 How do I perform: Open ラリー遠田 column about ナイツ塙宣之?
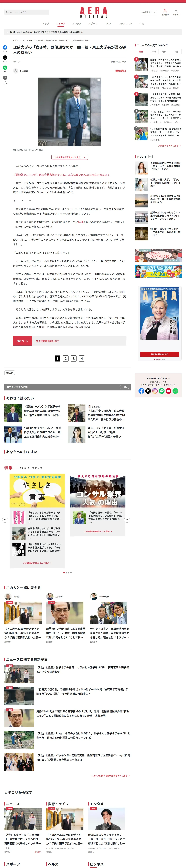[x=110, y=620]
